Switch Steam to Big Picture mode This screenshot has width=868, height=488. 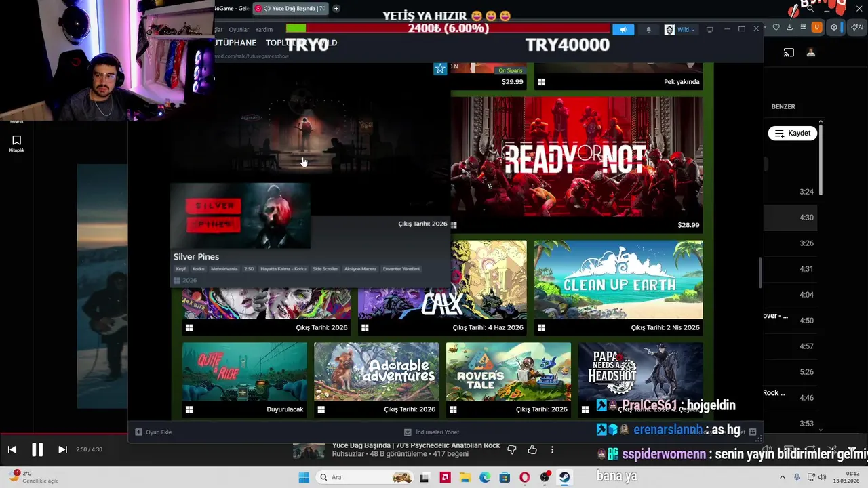click(x=710, y=30)
